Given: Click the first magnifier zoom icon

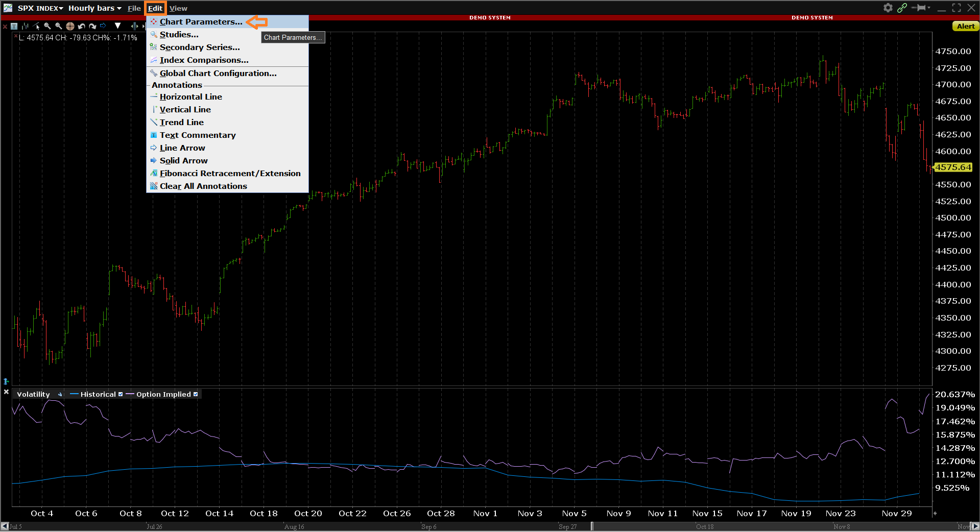Looking at the screenshot, I should pos(47,26).
